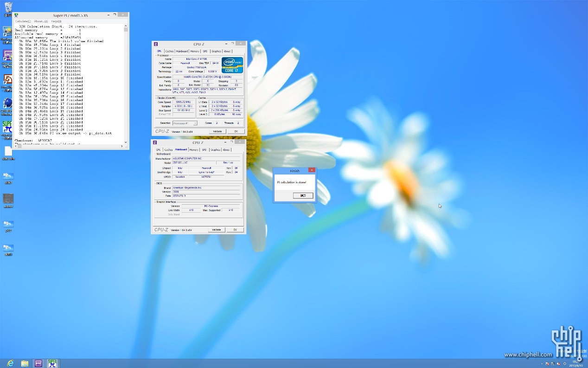Switch to SPD tab in bottom CPU-Z window

coord(204,150)
